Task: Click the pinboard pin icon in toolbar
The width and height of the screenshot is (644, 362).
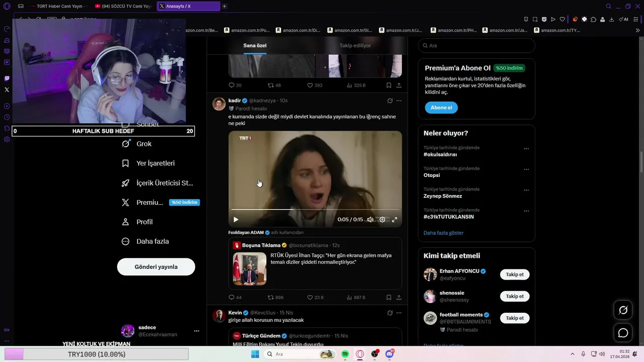Action: click(x=526, y=20)
